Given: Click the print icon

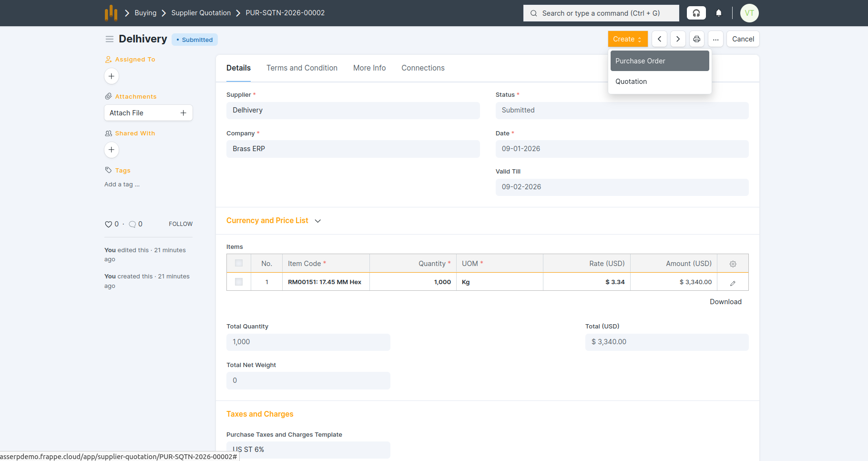Looking at the screenshot, I should (696, 39).
